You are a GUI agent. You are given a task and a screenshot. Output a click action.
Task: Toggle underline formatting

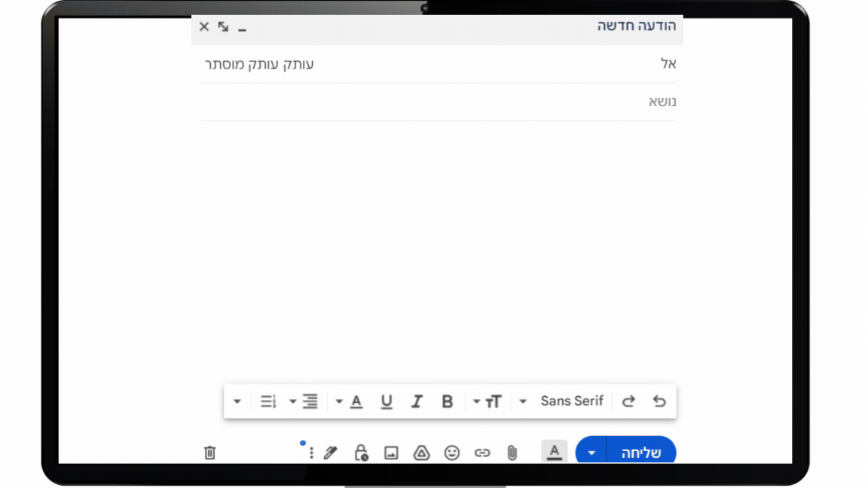[x=387, y=401]
